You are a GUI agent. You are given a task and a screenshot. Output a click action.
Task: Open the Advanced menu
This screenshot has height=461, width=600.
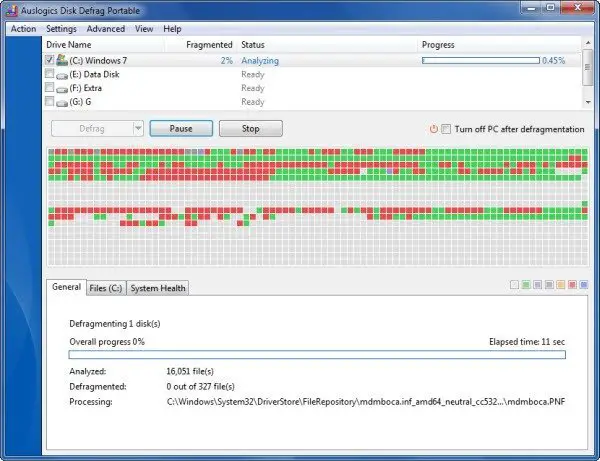click(106, 29)
